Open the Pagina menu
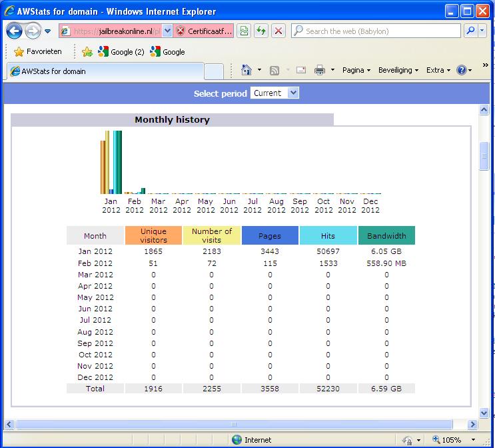This screenshot has width=495, height=448. 356,70
